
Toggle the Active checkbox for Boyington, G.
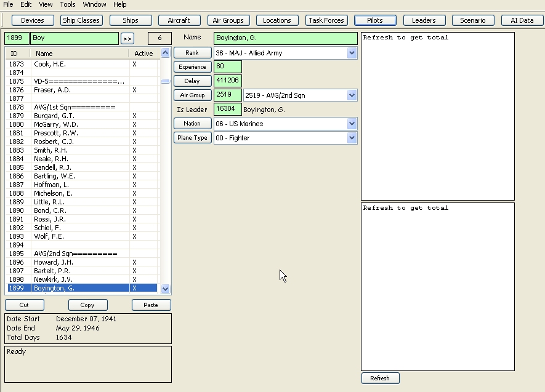(134, 288)
